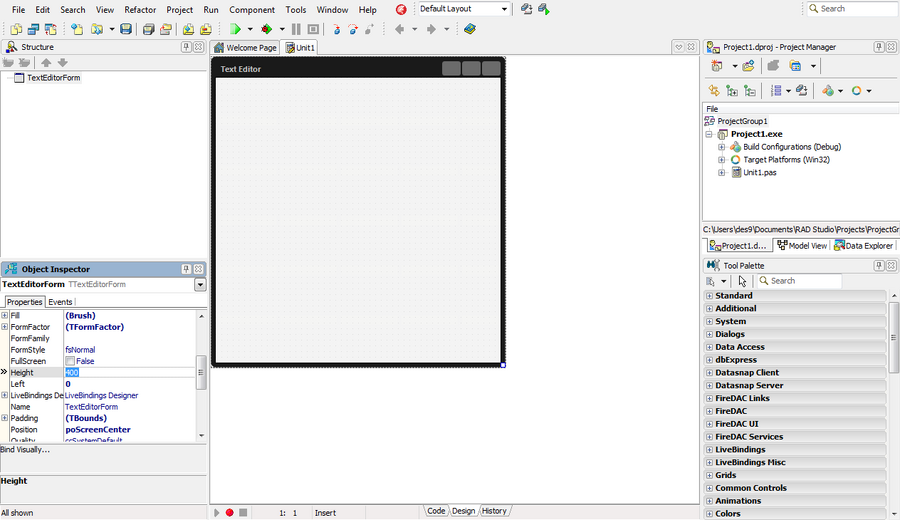Pin the Tool Palette panel
The height and width of the screenshot is (520, 900).
pos(879,266)
